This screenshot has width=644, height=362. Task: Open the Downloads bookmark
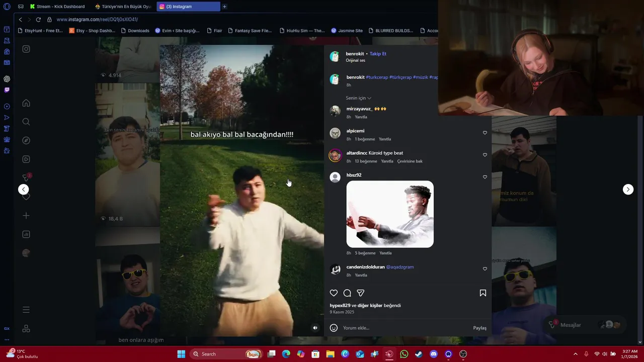point(135,31)
